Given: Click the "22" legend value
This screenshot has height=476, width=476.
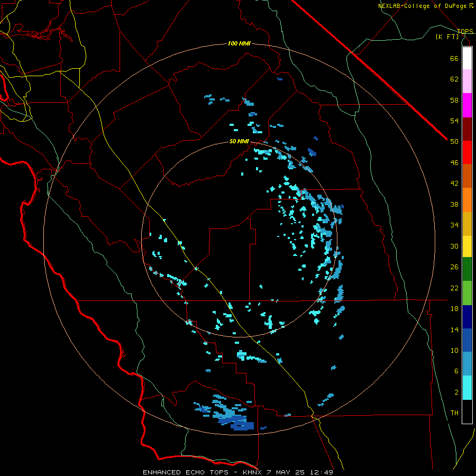Looking at the screenshot, I should 454,288.
